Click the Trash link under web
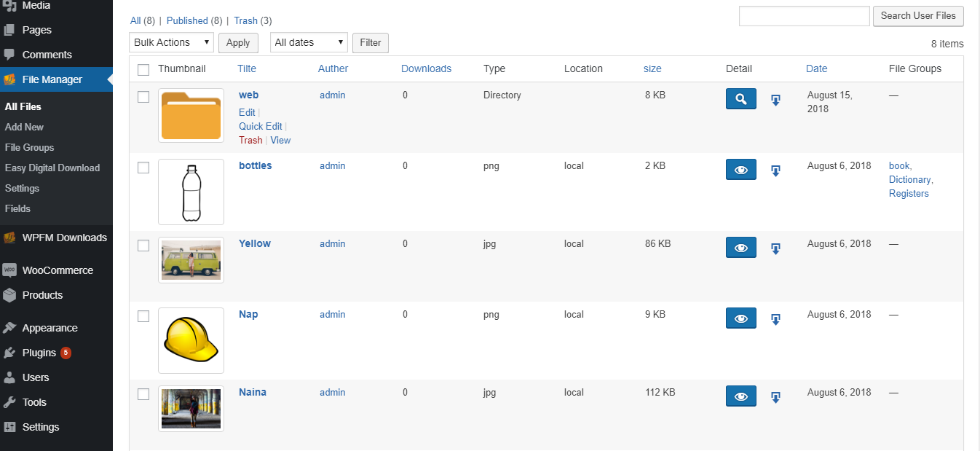980x451 pixels. point(250,140)
